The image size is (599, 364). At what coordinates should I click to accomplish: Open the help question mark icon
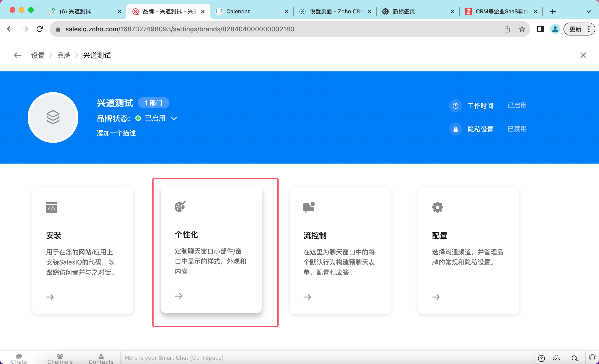tap(541, 358)
